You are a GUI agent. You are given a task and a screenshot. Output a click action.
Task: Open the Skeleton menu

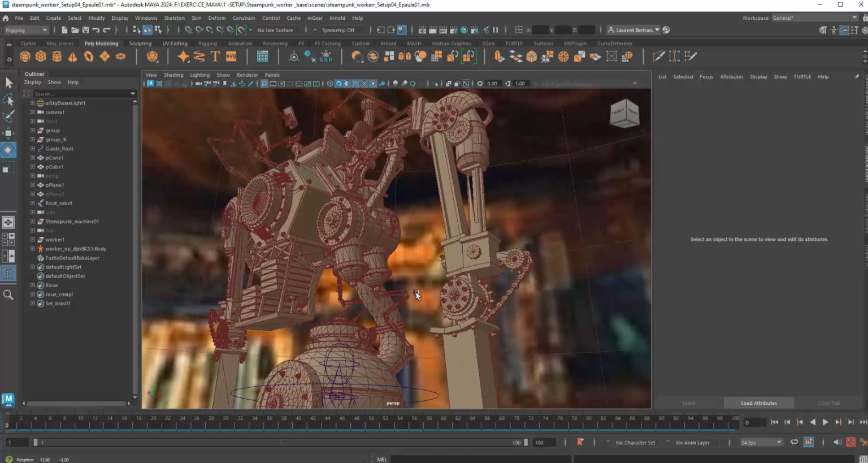click(x=174, y=18)
